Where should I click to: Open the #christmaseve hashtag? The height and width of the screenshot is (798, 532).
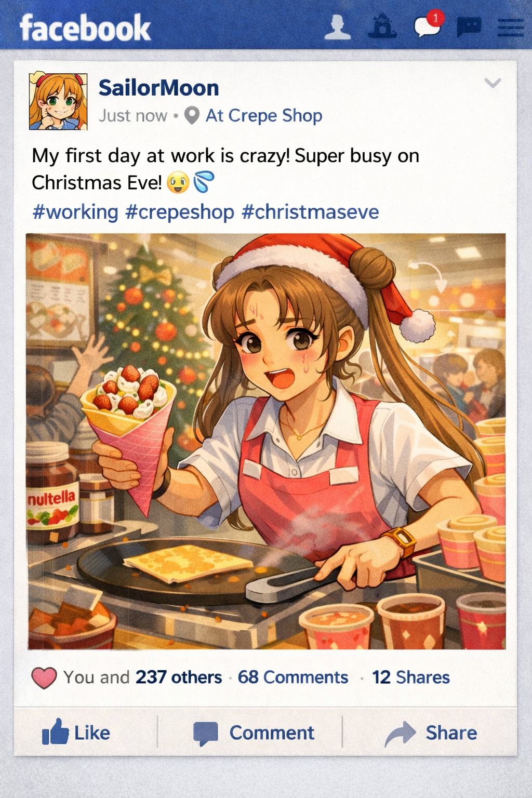(x=310, y=212)
